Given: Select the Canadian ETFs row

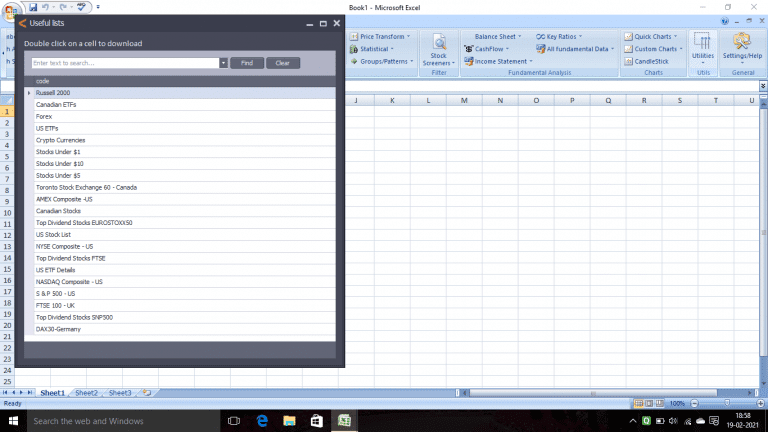Looking at the screenshot, I should (x=185, y=104).
